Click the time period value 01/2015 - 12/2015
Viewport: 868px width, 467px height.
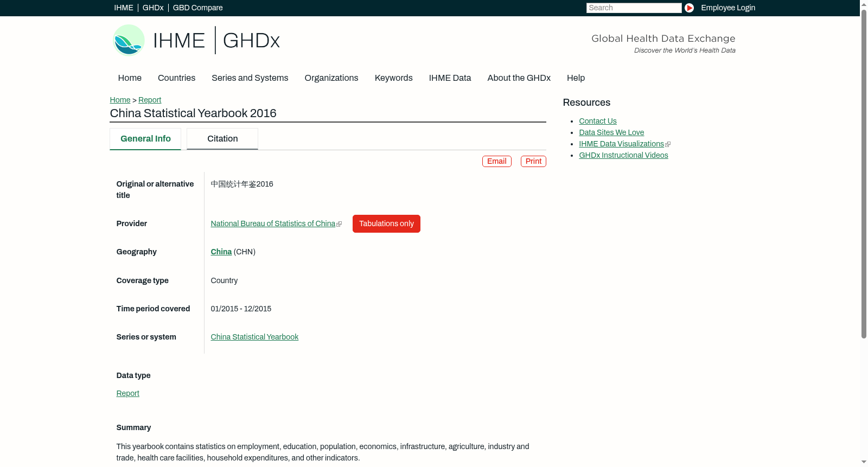coord(241,309)
